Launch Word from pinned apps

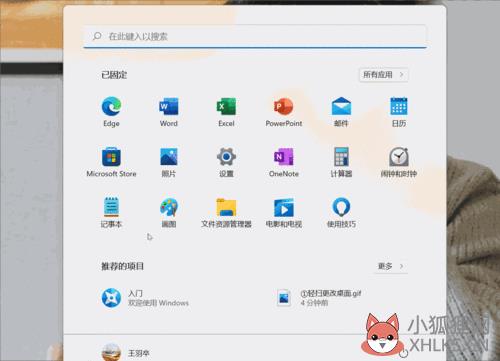tap(169, 112)
